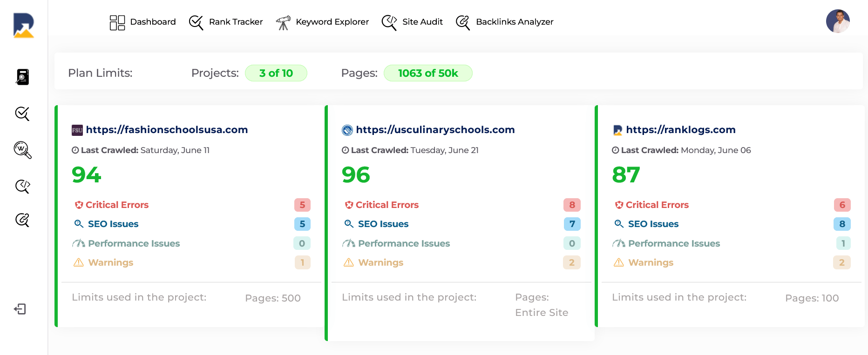868x355 pixels.
Task: Open the code audit magnifier sidebar icon
Action: [x=22, y=186]
